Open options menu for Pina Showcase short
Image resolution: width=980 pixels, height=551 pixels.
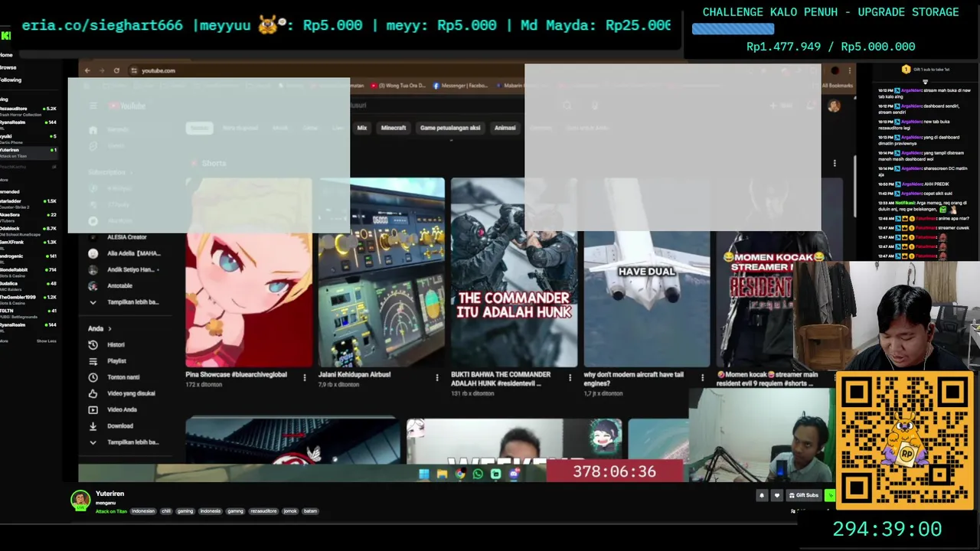click(305, 377)
